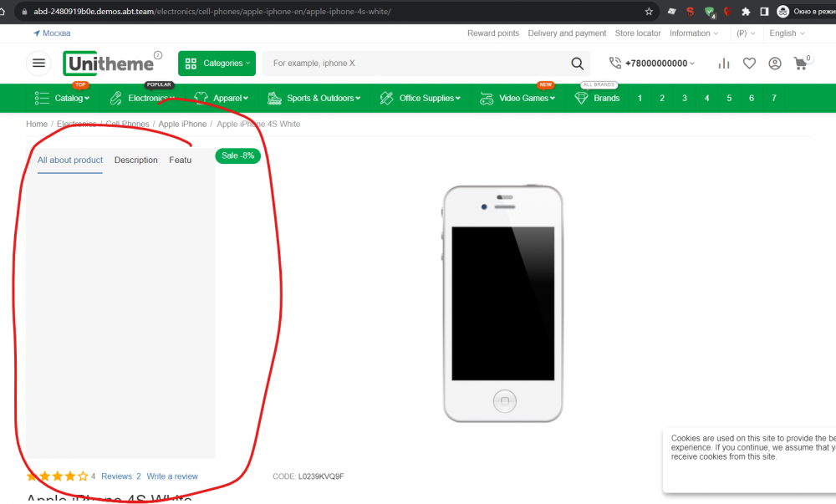Viewport: 836px width, 504px height.
Task: Open the product comparison chart icon
Action: (723, 63)
